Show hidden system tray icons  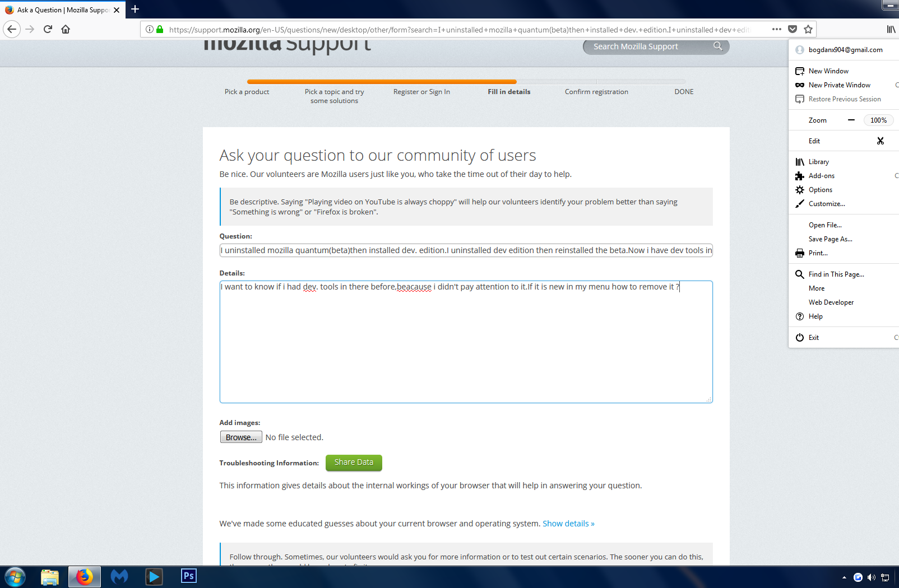(844, 577)
